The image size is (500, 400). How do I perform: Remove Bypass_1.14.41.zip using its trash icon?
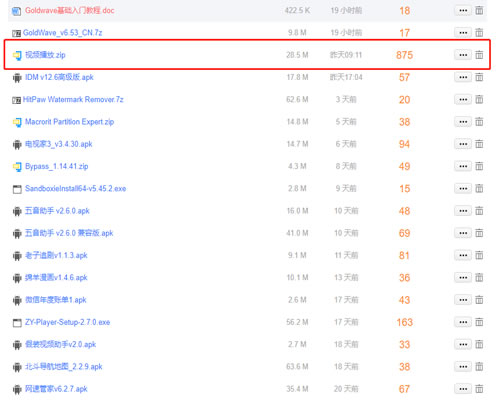pos(479,166)
